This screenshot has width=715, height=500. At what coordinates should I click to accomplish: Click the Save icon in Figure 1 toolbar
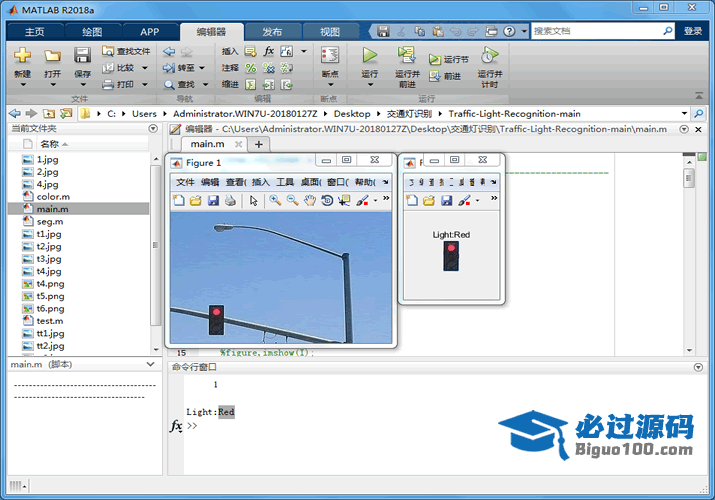point(213,201)
